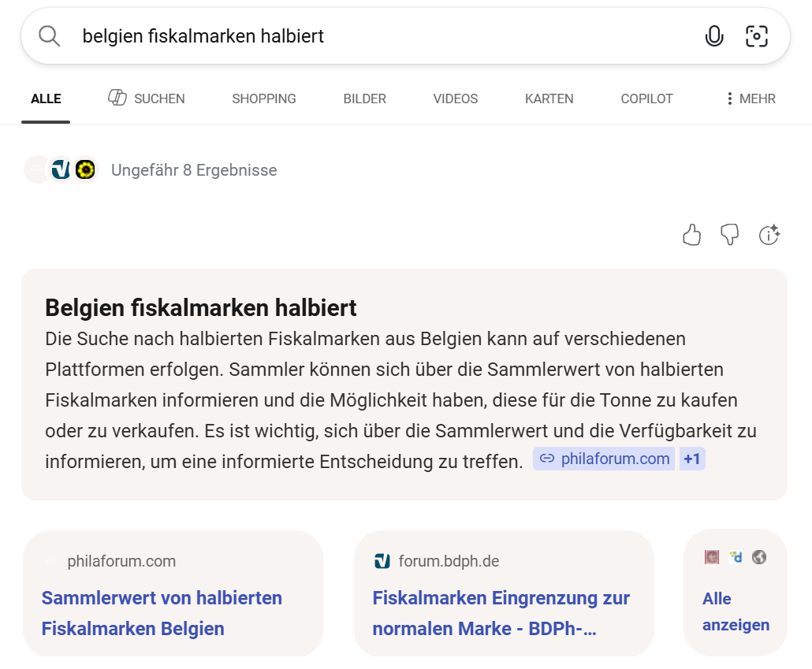
Task: Expand the +1 additional sources badge
Action: pyautogui.click(x=691, y=459)
